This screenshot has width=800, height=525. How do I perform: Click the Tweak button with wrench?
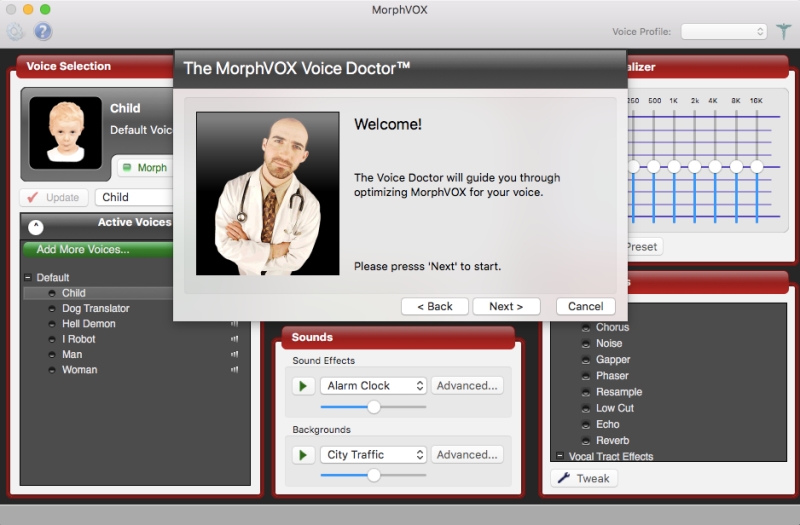coord(584,479)
